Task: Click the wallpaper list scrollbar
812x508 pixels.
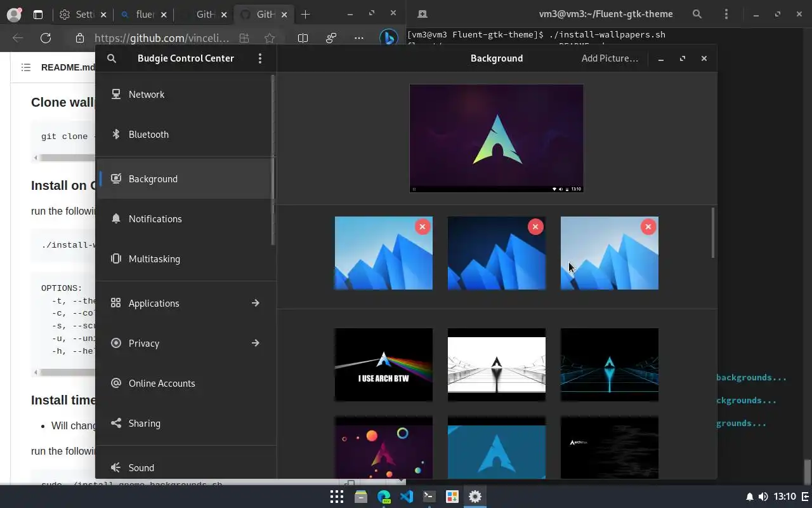Action: tap(713, 232)
